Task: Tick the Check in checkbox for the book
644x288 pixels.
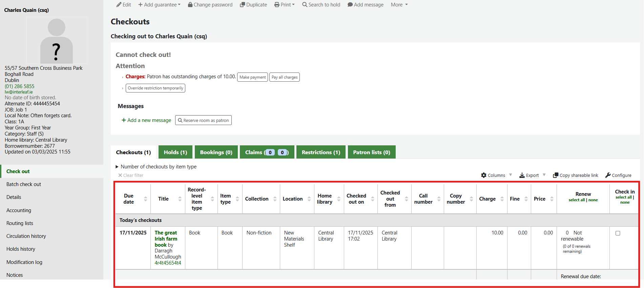Action: click(618, 233)
